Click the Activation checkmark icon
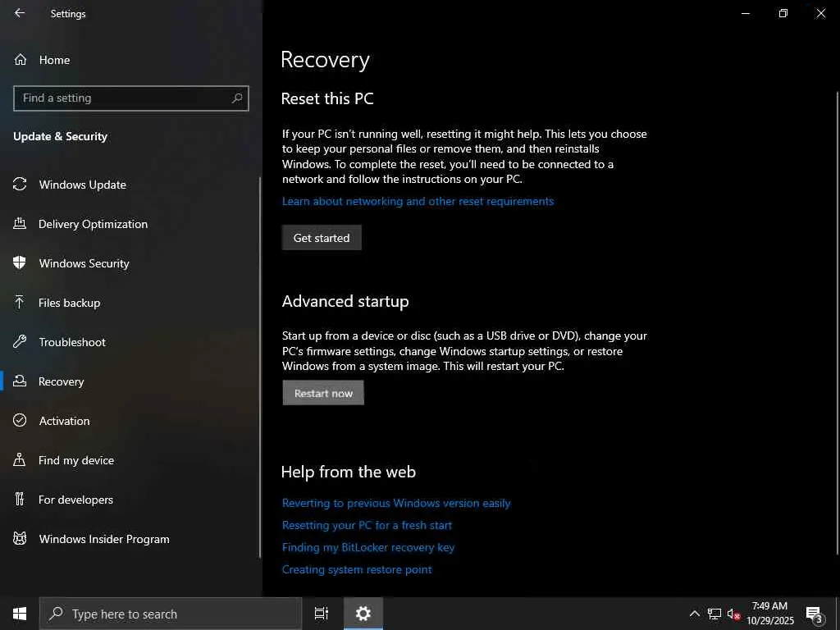The height and width of the screenshot is (630, 840). (20, 420)
